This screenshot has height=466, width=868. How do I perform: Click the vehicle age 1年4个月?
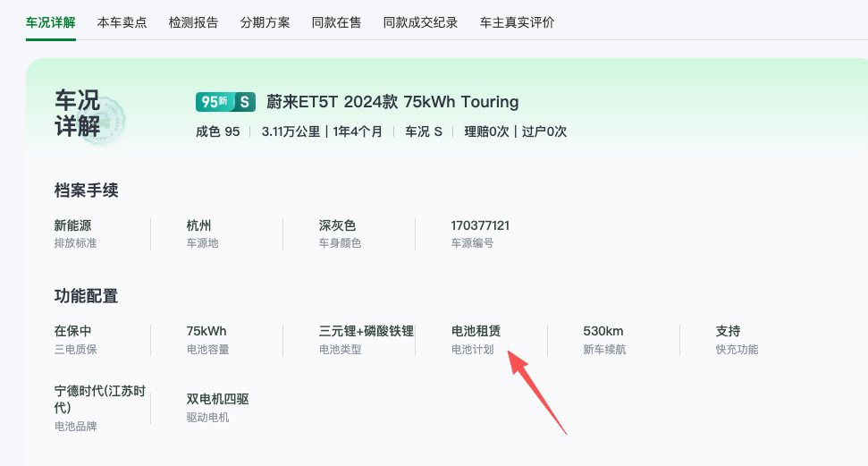[357, 131]
